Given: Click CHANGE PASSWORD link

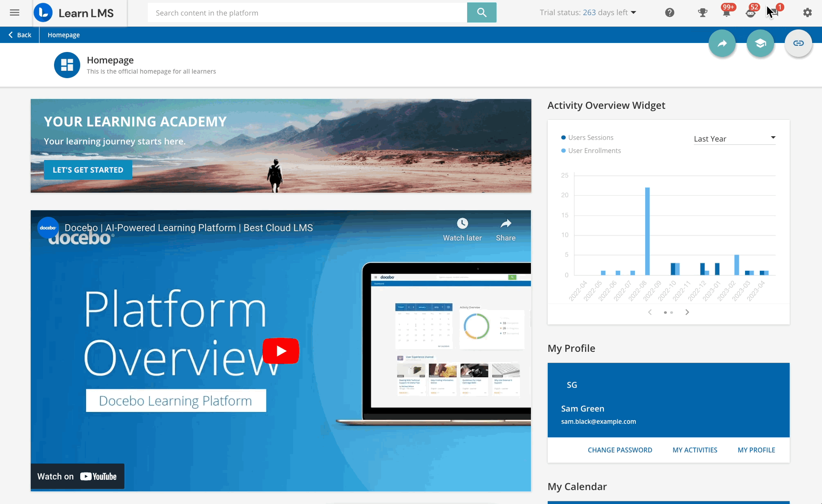Looking at the screenshot, I should click(620, 450).
